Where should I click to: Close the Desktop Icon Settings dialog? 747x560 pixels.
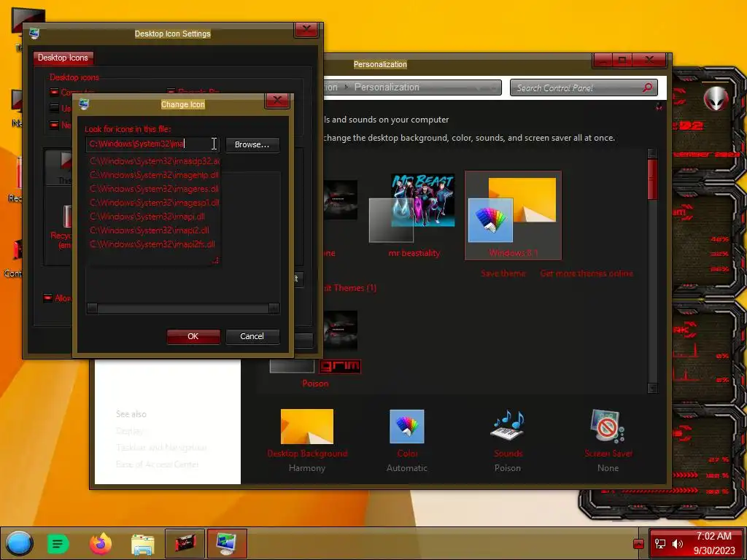pos(306,29)
